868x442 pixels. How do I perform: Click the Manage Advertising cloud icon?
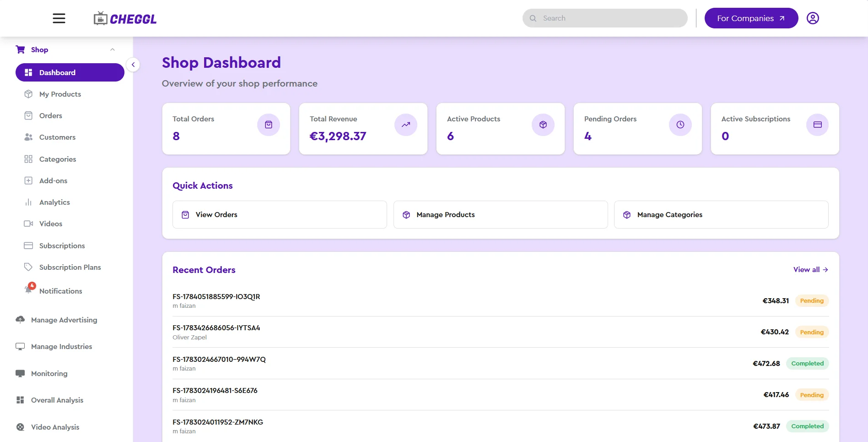(x=20, y=320)
